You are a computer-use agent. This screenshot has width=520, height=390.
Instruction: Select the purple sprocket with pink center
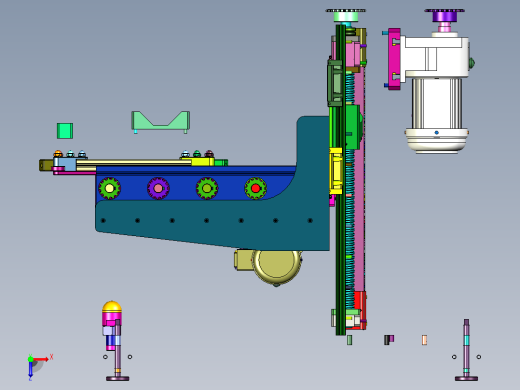pos(158,188)
